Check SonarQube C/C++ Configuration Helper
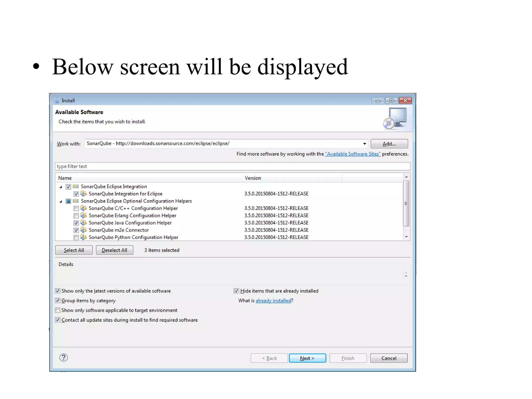 [76, 209]
